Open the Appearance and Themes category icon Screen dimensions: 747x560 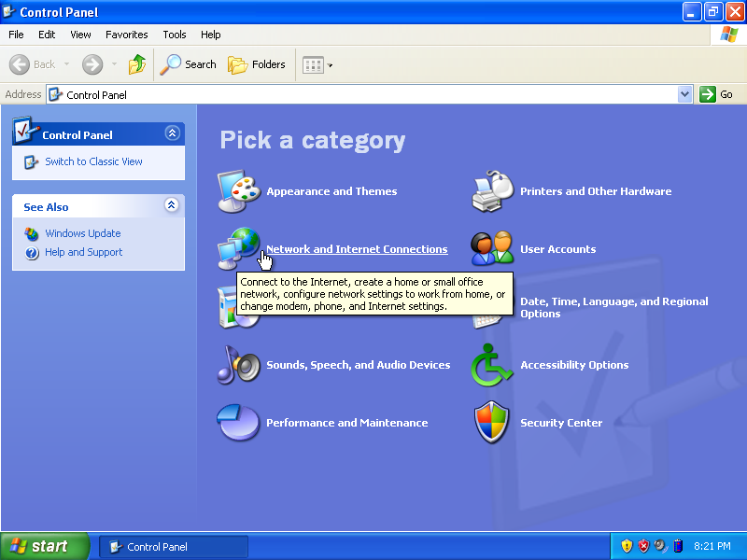239,191
